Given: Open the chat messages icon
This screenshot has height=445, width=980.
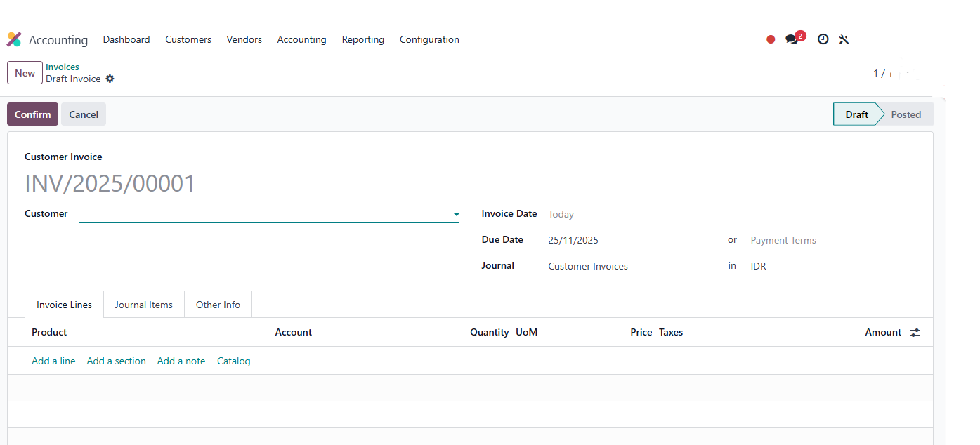Looking at the screenshot, I should [x=792, y=40].
